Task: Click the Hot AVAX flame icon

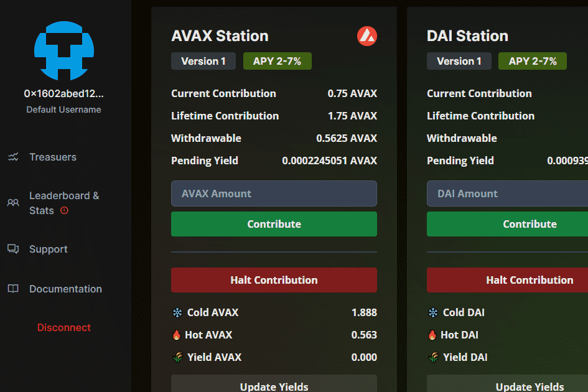Action: point(176,335)
